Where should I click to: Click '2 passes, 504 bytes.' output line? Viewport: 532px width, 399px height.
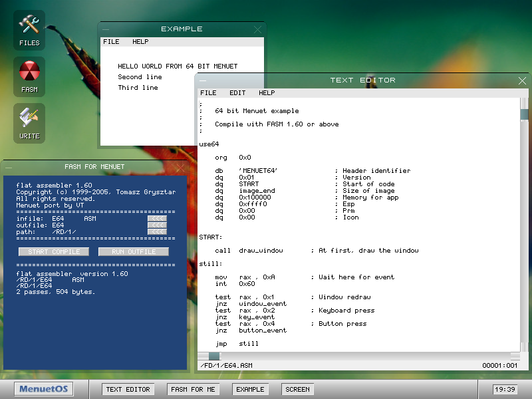(56, 292)
